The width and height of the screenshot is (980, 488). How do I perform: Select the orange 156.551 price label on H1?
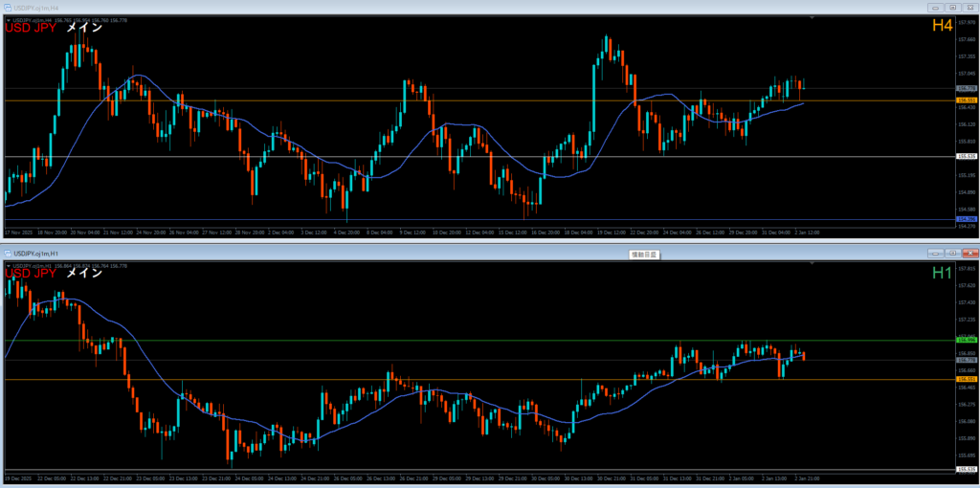(966, 379)
